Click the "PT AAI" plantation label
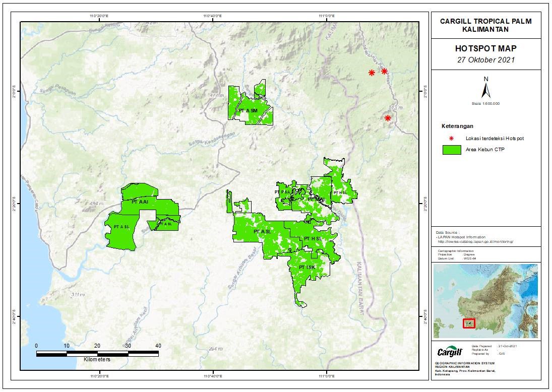The height and width of the screenshot is (392, 552). 140,202
